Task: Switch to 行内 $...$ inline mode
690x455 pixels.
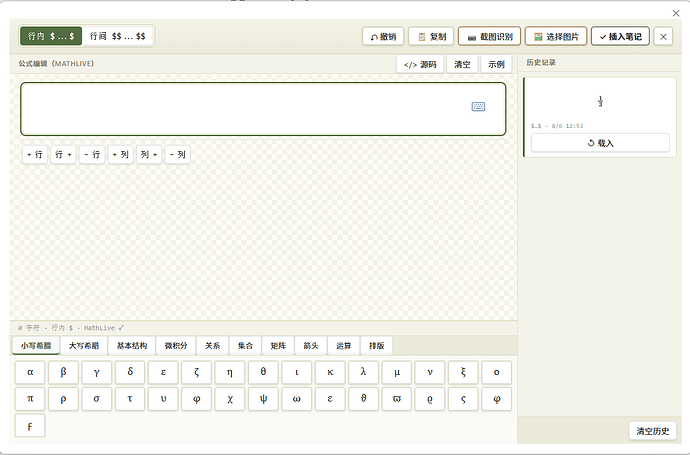Action: (x=51, y=36)
